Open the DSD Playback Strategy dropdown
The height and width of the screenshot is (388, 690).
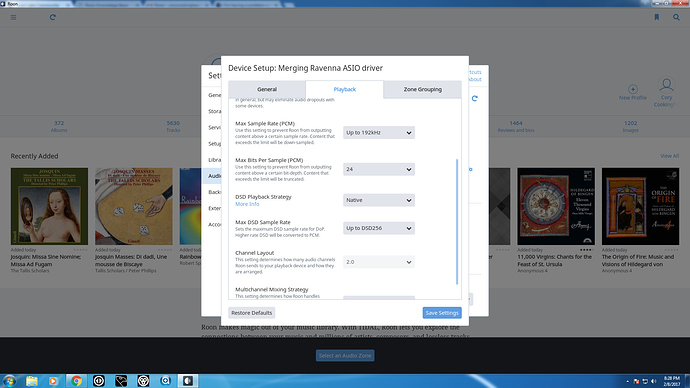pyautogui.click(x=378, y=200)
